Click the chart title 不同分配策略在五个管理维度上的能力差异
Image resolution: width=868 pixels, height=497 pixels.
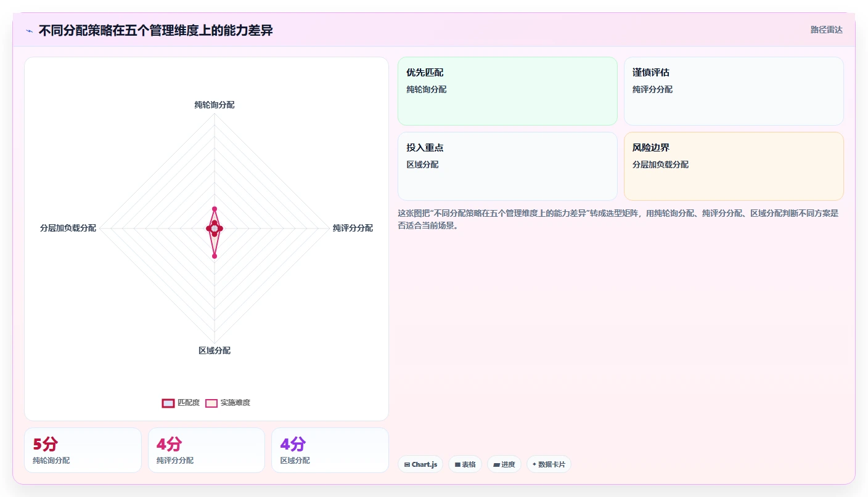[155, 31]
